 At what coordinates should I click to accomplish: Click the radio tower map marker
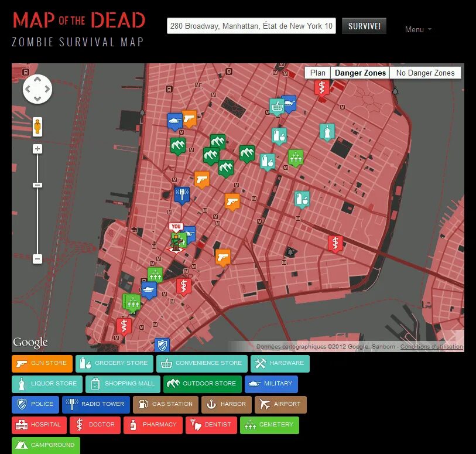coord(182,195)
